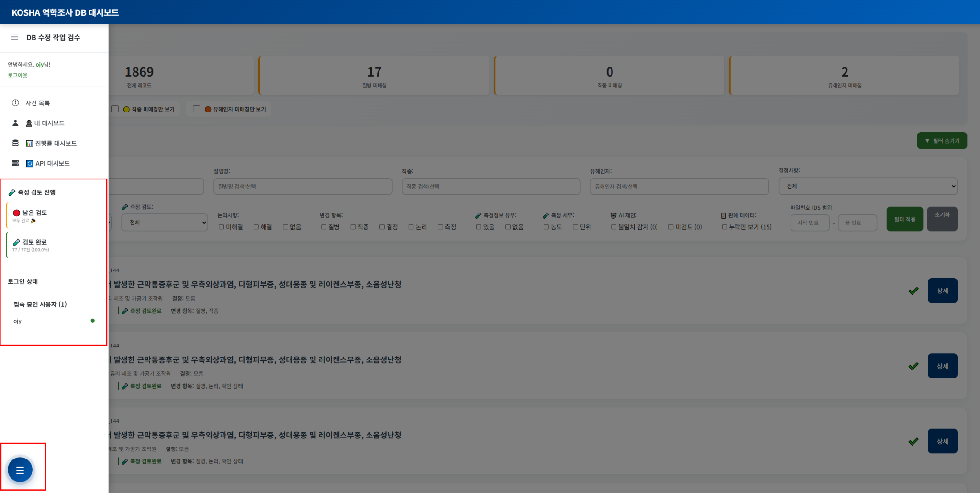Click the database stack icon beside 진행률 대시보드
The height and width of the screenshot is (493, 980).
point(15,143)
